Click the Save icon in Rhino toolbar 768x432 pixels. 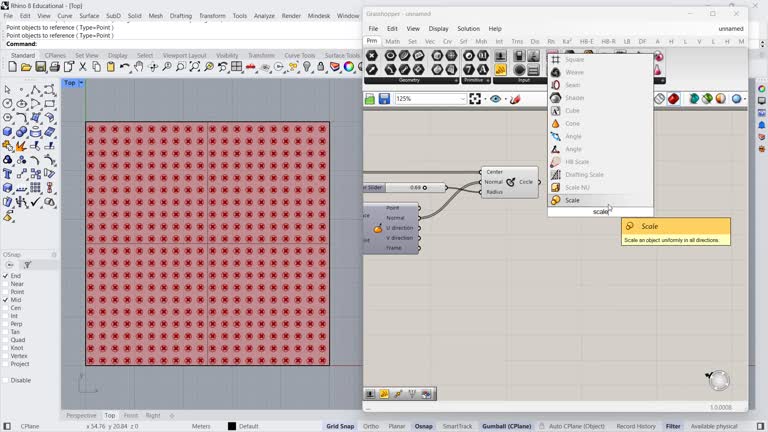tap(41, 67)
